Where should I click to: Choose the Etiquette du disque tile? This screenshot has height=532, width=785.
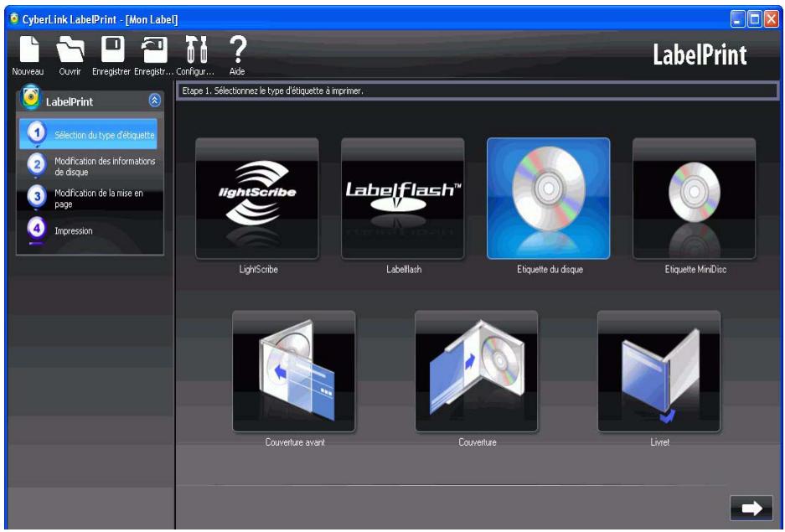(x=549, y=199)
